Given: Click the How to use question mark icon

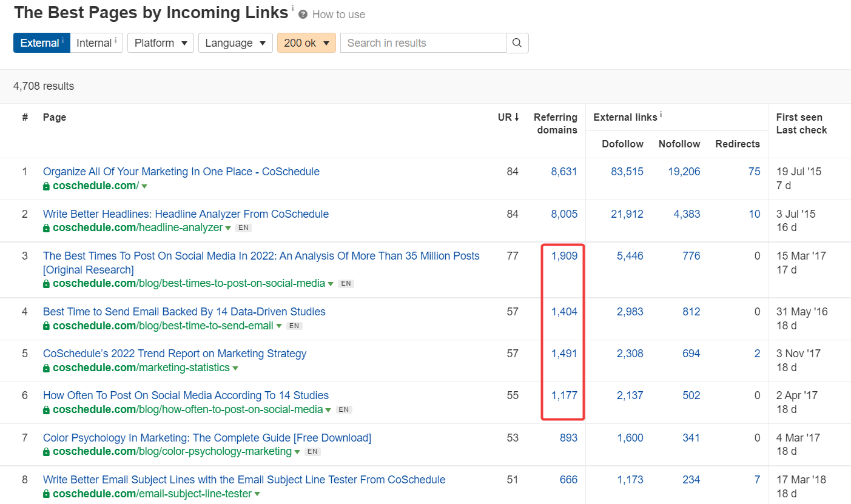Looking at the screenshot, I should coord(303,15).
